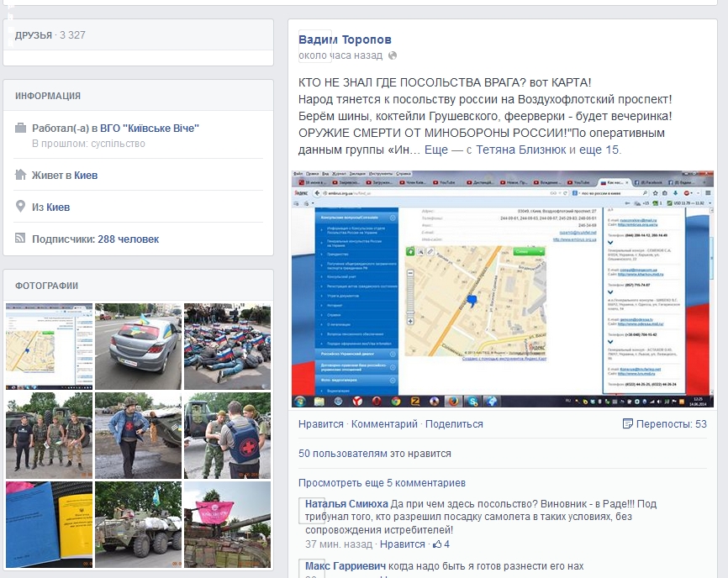The image size is (728, 578).
Task: Open the embassy map screenshot in post
Action: pyautogui.click(x=503, y=289)
